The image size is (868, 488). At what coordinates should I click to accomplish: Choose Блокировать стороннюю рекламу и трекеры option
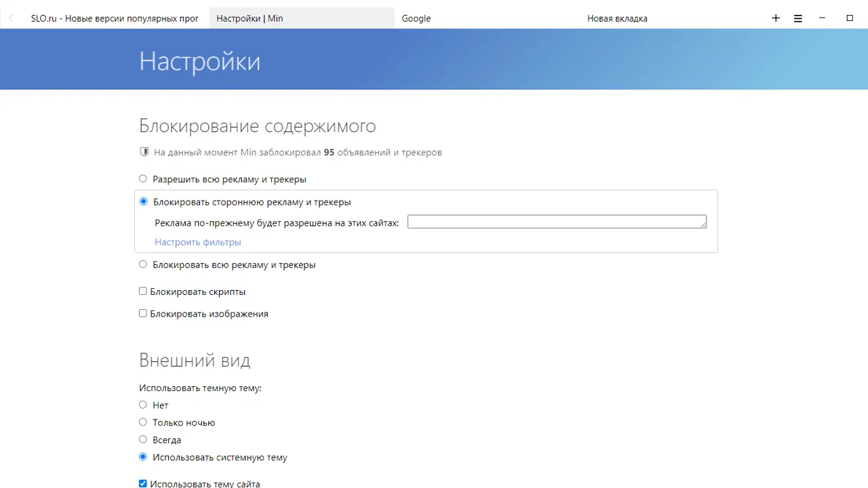[144, 201]
